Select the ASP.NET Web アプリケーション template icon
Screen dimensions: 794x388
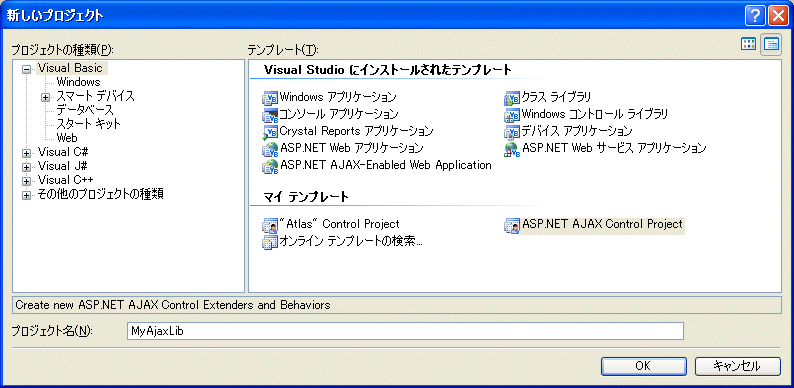(270, 149)
